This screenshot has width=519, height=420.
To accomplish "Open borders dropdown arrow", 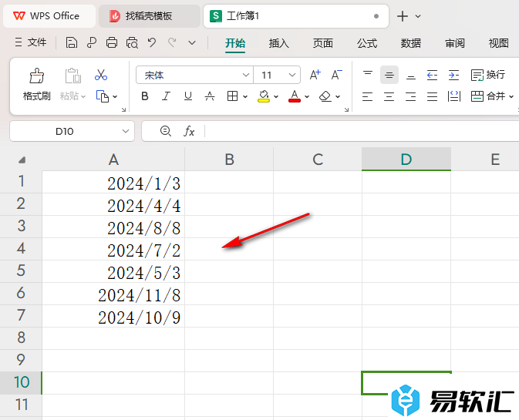I will pos(245,96).
